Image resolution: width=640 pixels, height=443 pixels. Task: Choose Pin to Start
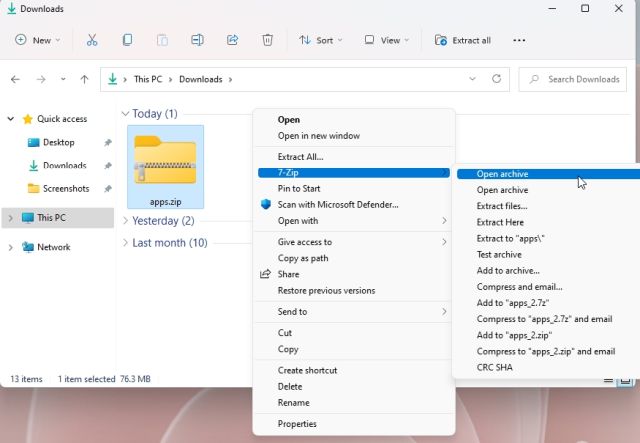click(353, 189)
